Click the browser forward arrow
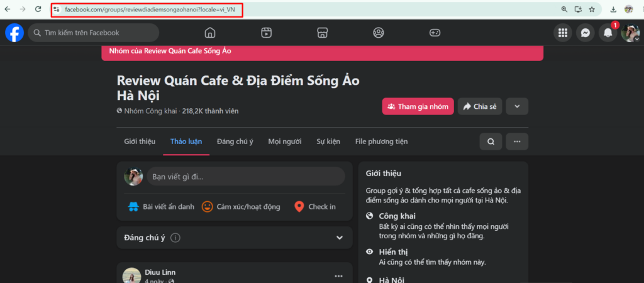 pyautogui.click(x=23, y=9)
